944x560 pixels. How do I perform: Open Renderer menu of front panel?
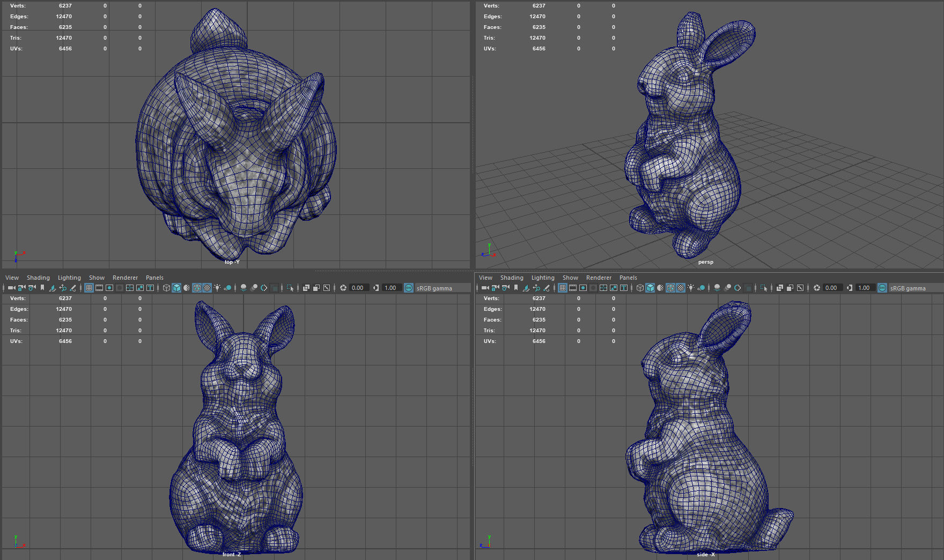[x=125, y=278]
